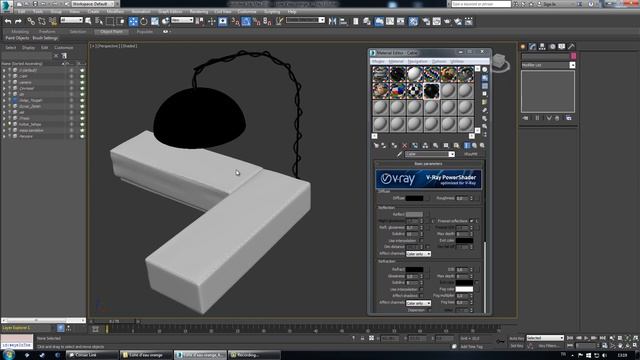Open Material menu in Material Editor
This screenshot has width=640, height=360.
point(396,61)
